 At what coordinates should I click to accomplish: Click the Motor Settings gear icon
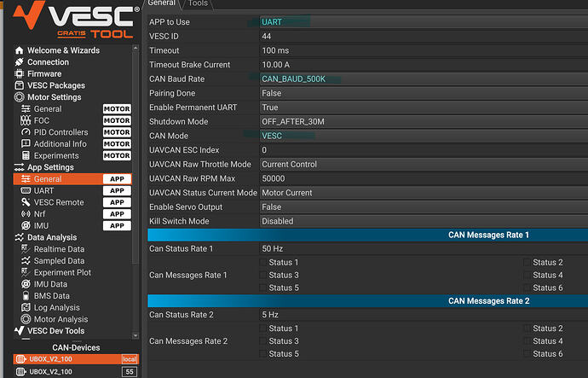(x=19, y=96)
